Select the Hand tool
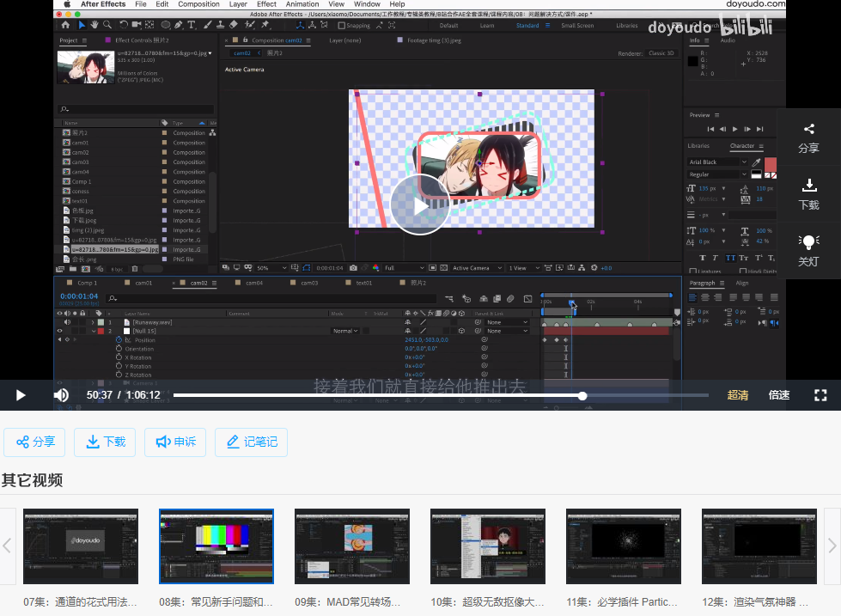The image size is (841, 616). 94,25
